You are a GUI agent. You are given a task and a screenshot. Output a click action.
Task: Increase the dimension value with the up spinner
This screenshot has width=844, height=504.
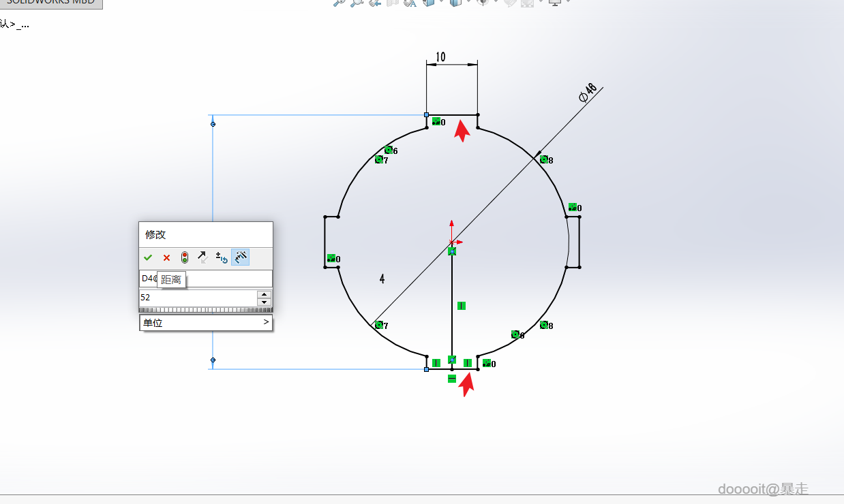(x=264, y=294)
